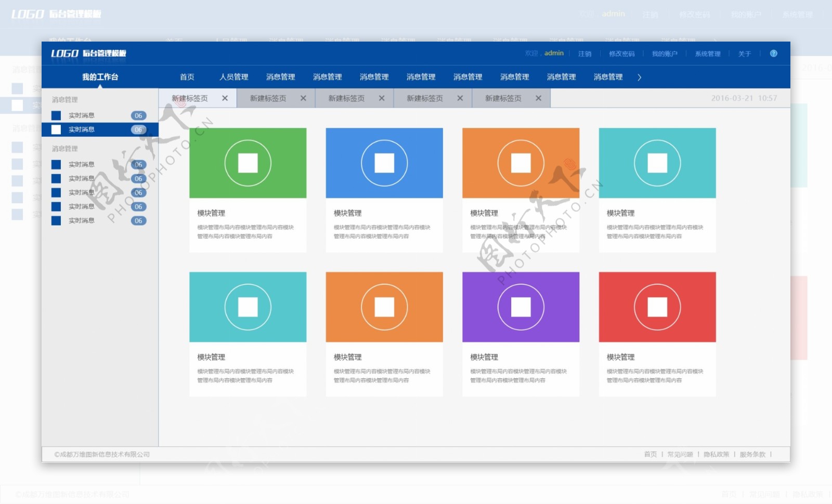The image size is (832, 504).
Task: Click the LOGO 后台管理模板 header logo
Action: 88,54
